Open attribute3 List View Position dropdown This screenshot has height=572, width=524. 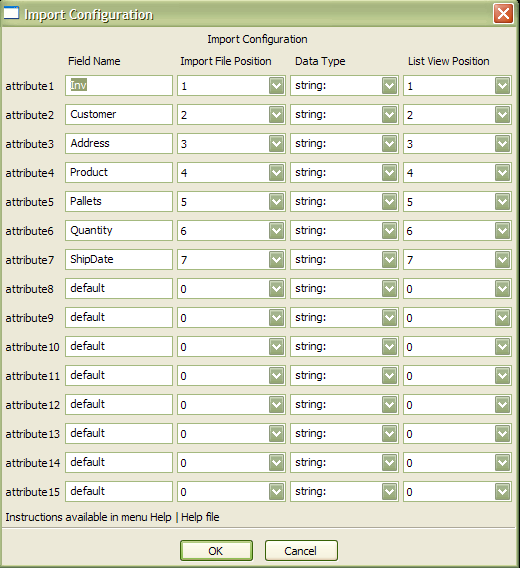tap(502, 143)
